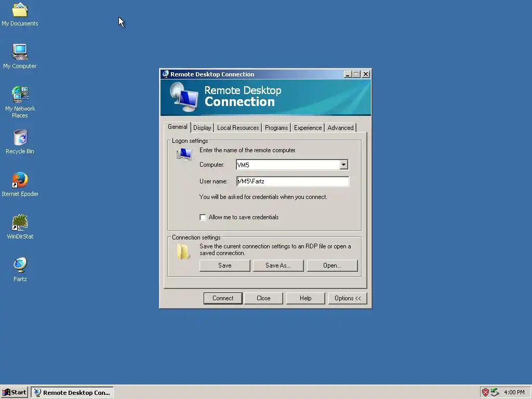Minimize the Remote Desktop Connection window

click(347, 74)
